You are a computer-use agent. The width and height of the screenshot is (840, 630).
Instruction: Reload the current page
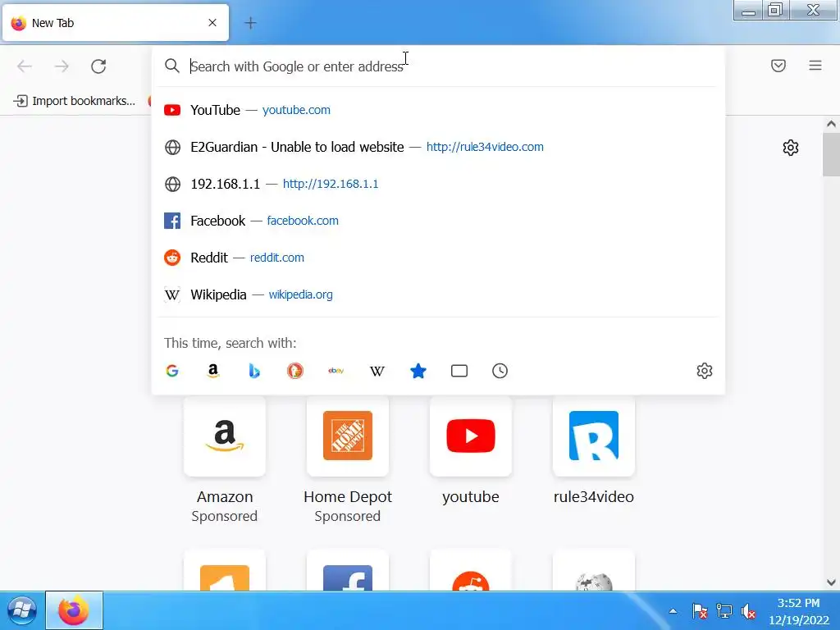(98, 66)
